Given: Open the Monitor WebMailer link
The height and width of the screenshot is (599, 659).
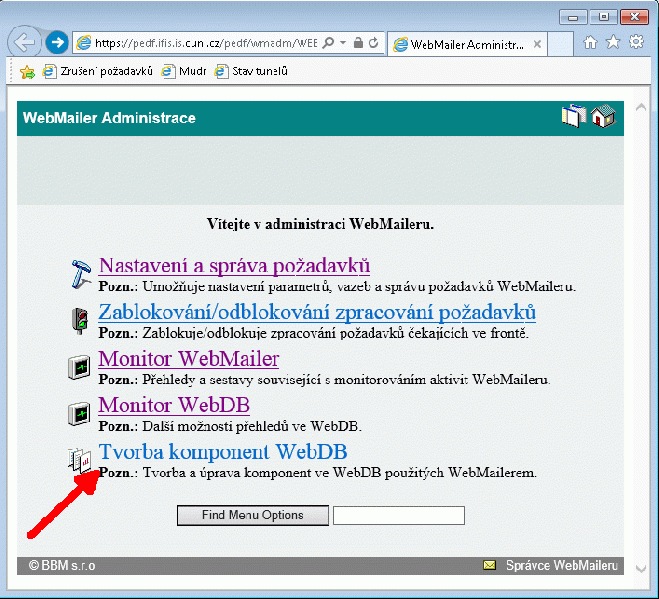Looking at the screenshot, I should [189, 359].
